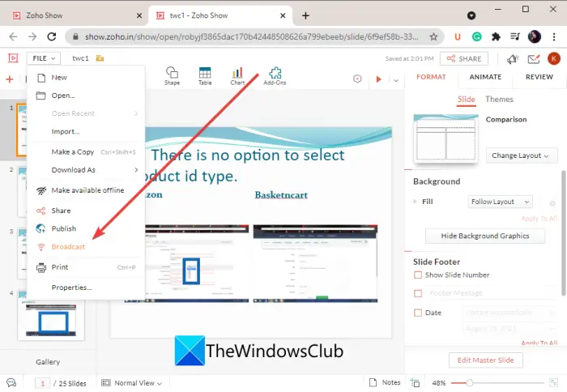Enable Show Slide Number checkbox
The image size is (567, 392).
click(418, 275)
